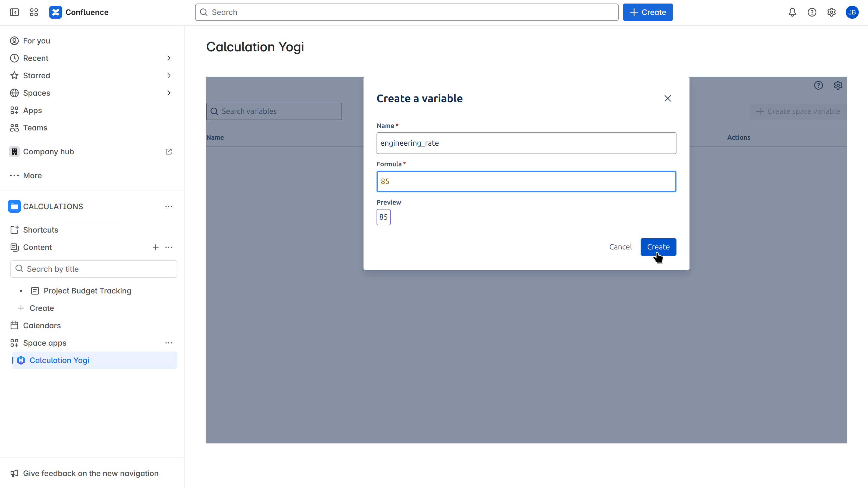Open the Space apps ellipsis menu
Viewport: 868px width, 488px height.
[169, 343]
